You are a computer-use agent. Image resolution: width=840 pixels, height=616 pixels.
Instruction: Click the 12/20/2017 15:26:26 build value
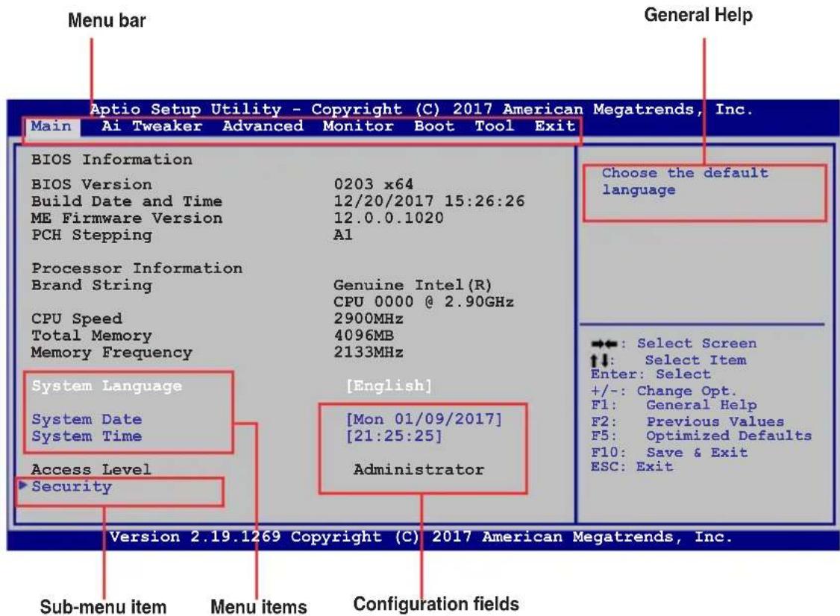429,201
